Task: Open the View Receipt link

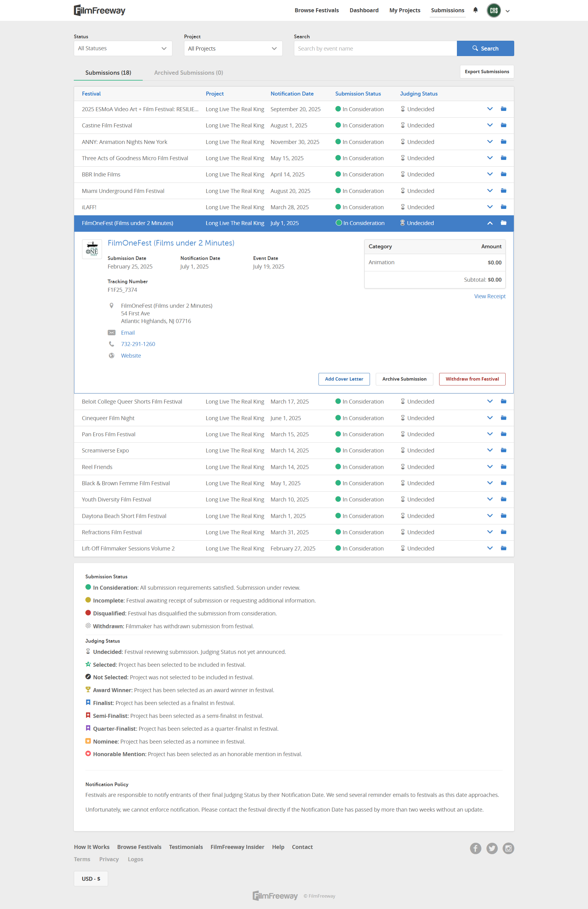Action: (x=489, y=296)
